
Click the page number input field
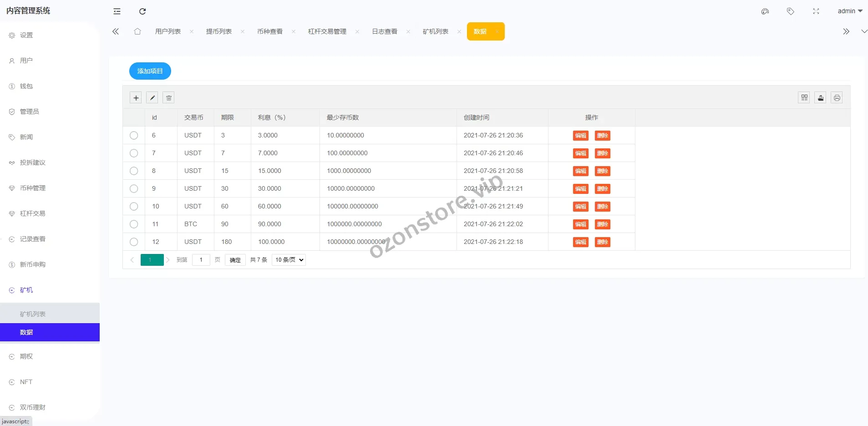pos(201,260)
